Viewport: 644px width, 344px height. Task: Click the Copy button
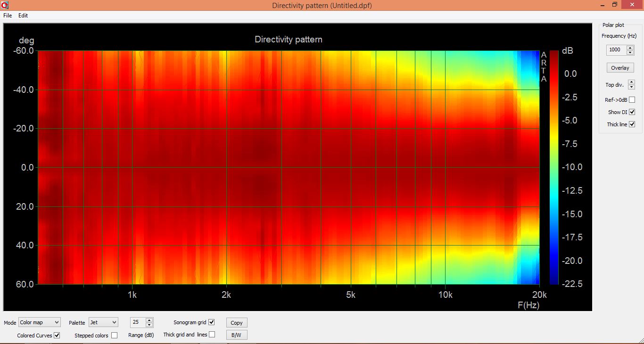(x=237, y=323)
